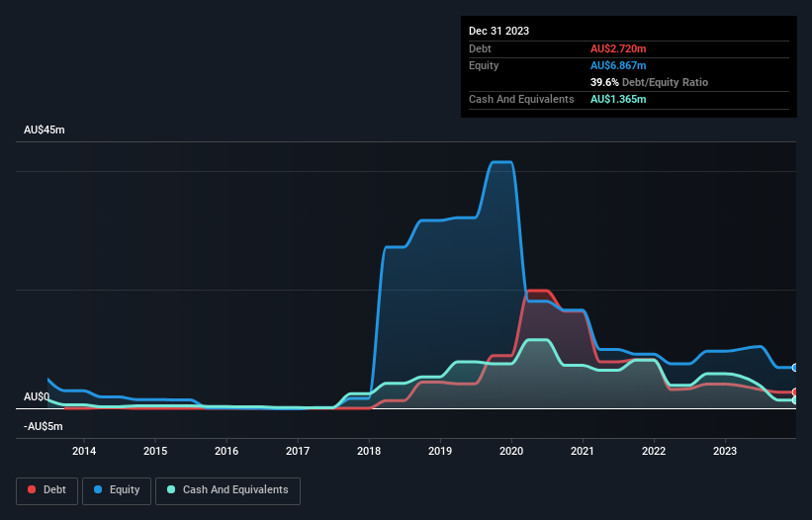Select the 2020 x-axis label
Screen dimensions: 812x520
[x=511, y=451]
